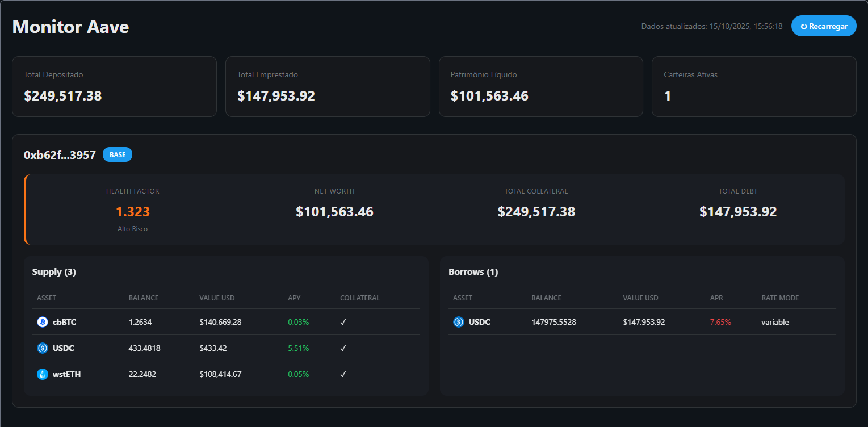The image size is (868, 427).
Task: Open the Total Emprestado summary card
Action: [x=328, y=86]
